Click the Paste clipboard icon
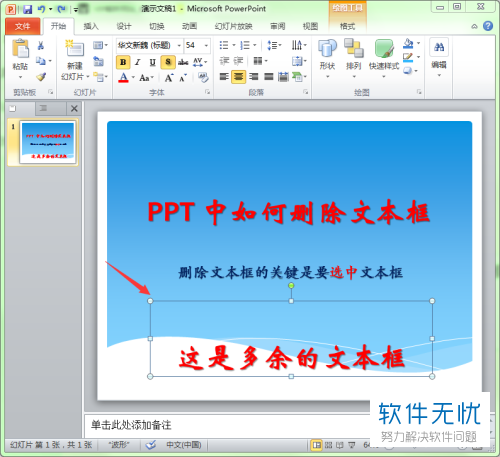500x457 pixels. pos(20,49)
